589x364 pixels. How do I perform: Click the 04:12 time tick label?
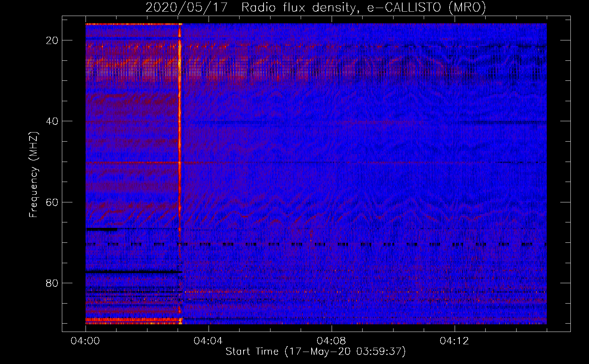455,341
